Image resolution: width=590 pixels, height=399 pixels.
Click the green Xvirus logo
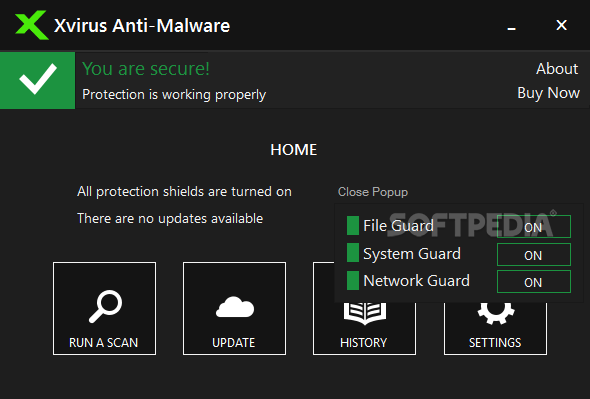tap(32, 25)
